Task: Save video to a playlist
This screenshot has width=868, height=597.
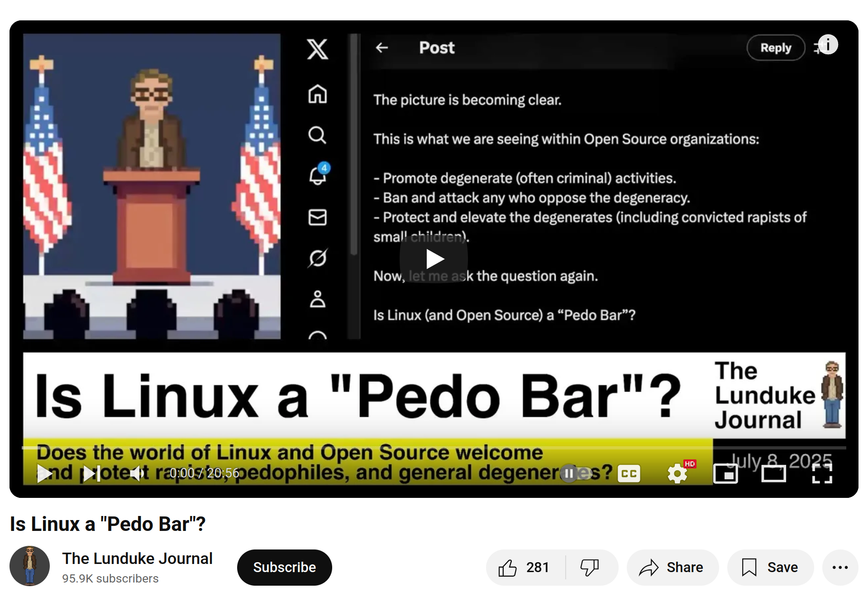Action: coord(770,567)
